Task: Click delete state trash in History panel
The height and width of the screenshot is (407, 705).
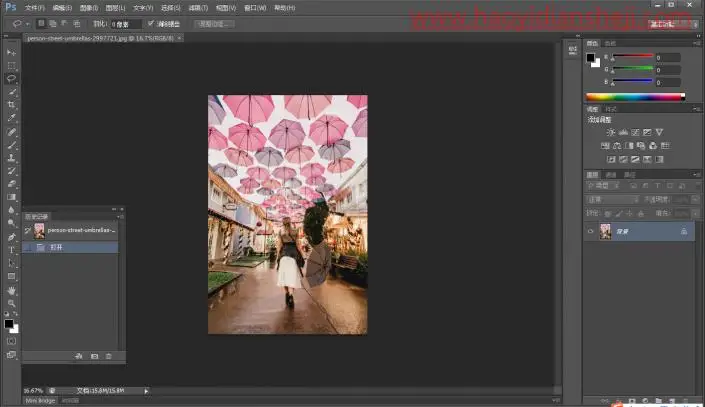Action: point(108,356)
